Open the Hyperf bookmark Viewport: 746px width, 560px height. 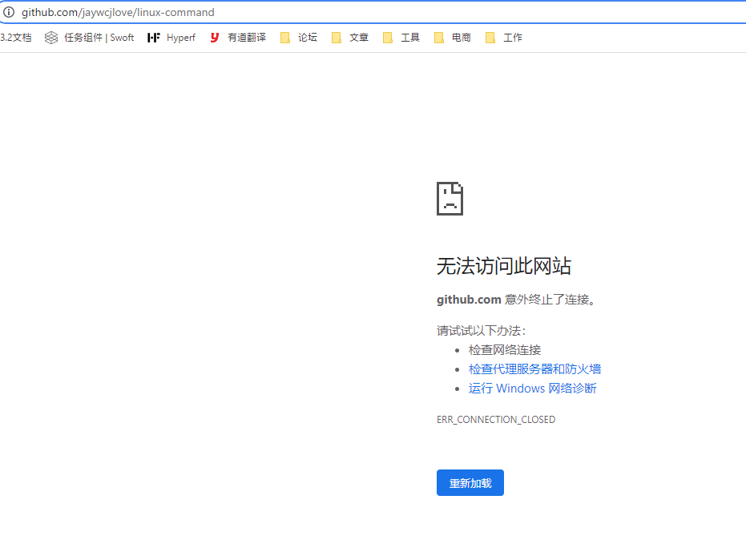(x=171, y=38)
